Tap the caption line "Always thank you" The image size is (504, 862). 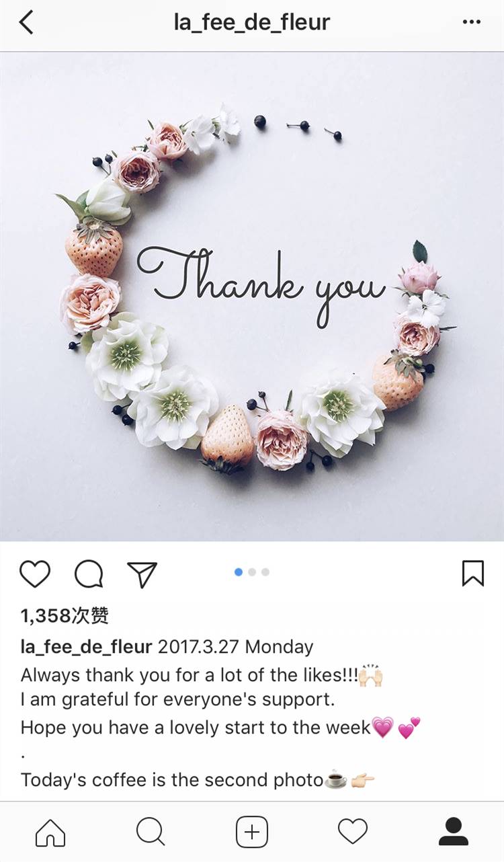202,674
